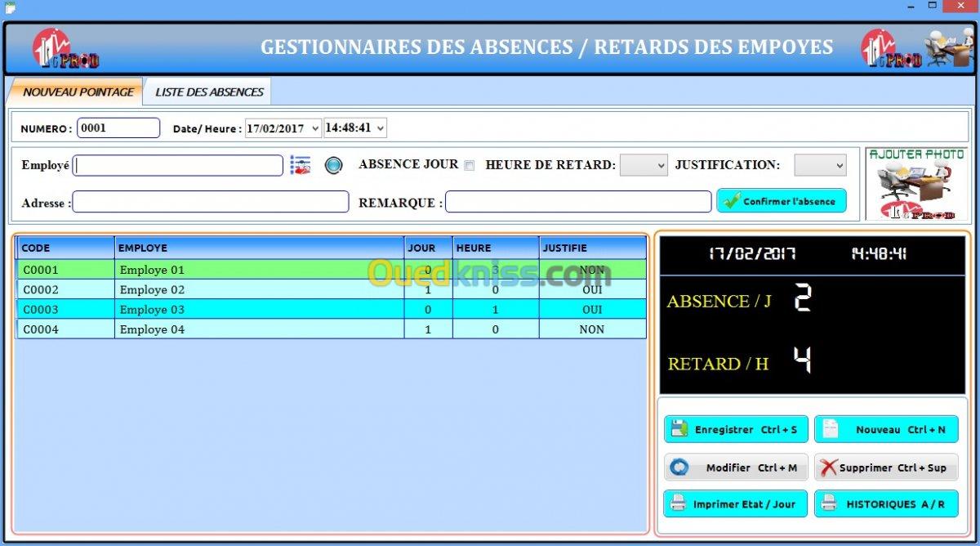Click the round blue search icon
The height and width of the screenshot is (546, 980).
point(332,165)
